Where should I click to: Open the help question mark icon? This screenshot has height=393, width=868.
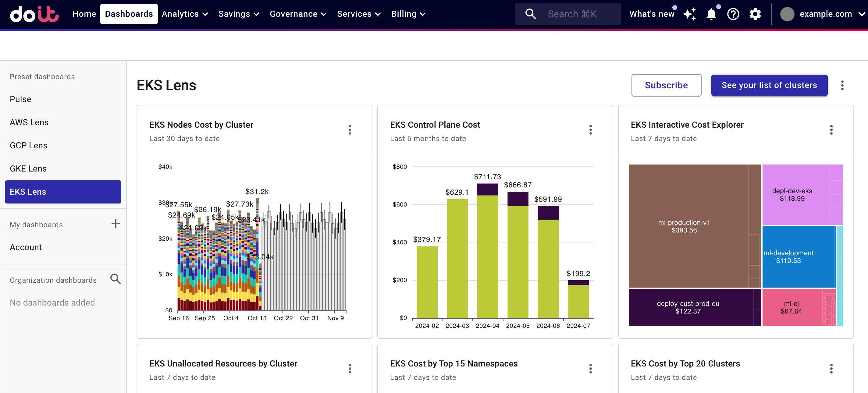(x=733, y=14)
